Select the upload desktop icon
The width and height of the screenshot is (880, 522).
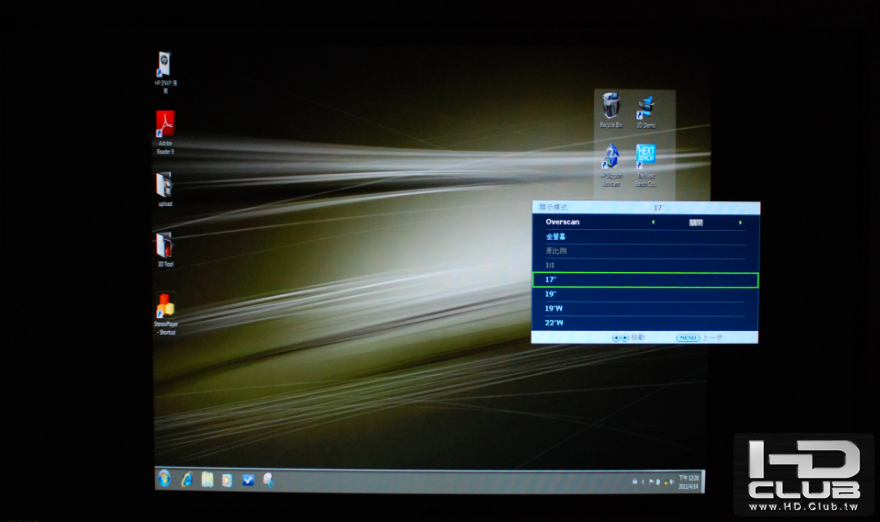coord(164,189)
